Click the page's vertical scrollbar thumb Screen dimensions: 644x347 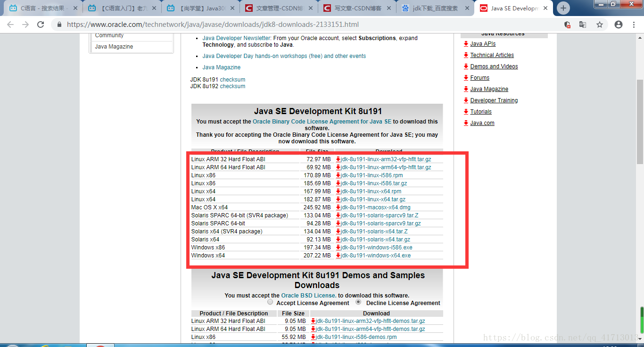tap(640, 122)
